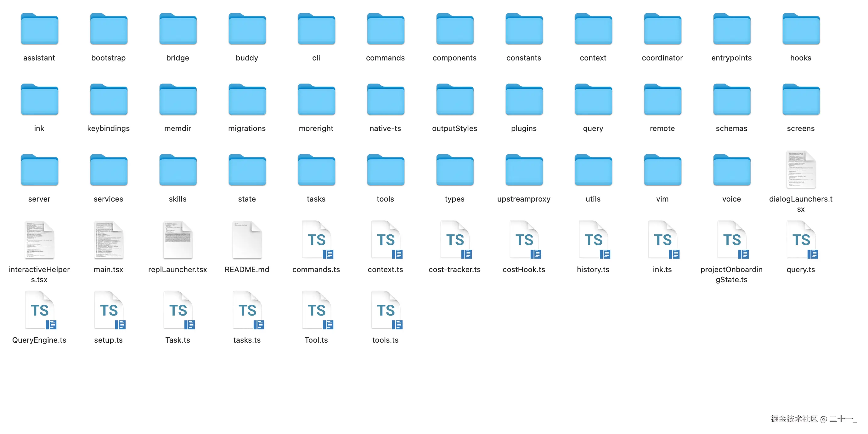
Task: Click the Tool.ts file icon
Action: [316, 311]
